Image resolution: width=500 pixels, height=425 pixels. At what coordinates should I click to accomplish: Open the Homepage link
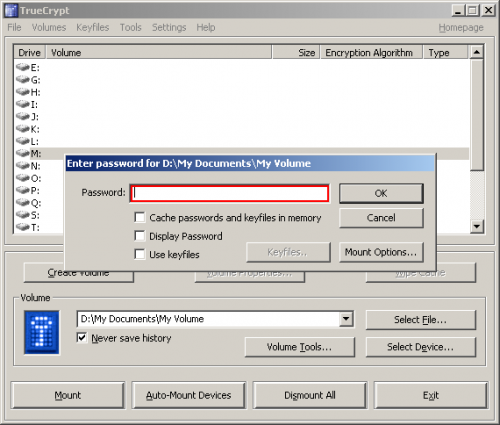click(x=461, y=27)
